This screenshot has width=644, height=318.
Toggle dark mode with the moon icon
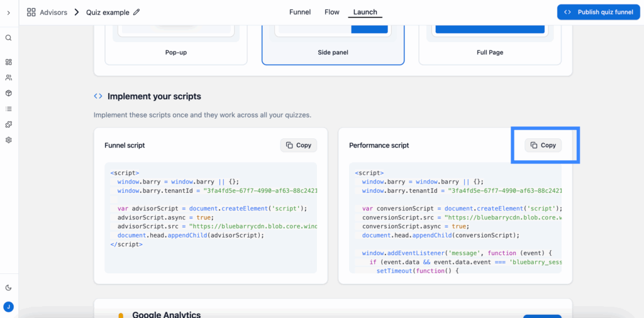pyautogui.click(x=9, y=288)
